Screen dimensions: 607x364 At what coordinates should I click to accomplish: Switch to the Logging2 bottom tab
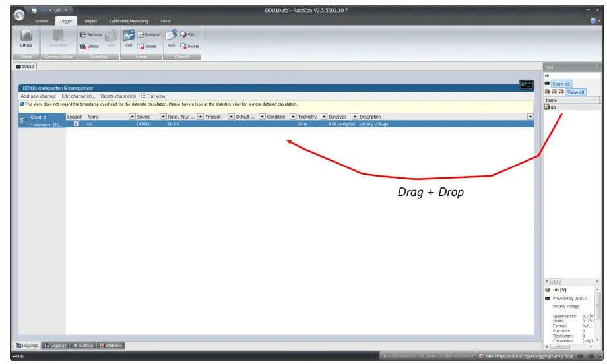coord(55,346)
